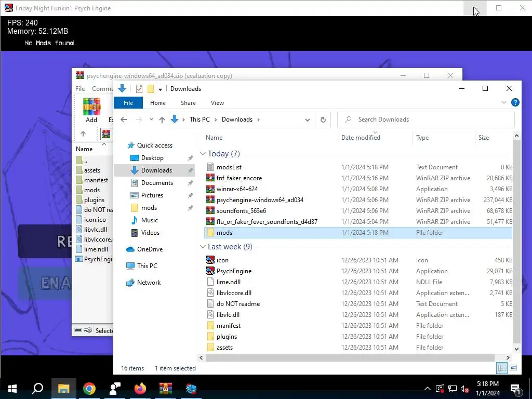This screenshot has width=532, height=399.
Task: Select Pictures in navigation pane
Action: (x=152, y=195)
